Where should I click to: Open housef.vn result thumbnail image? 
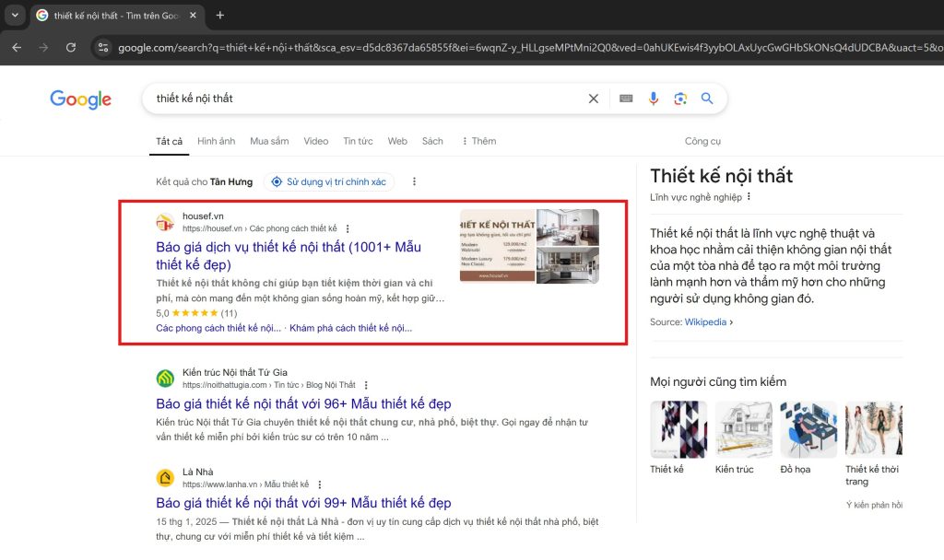(529, 246)
